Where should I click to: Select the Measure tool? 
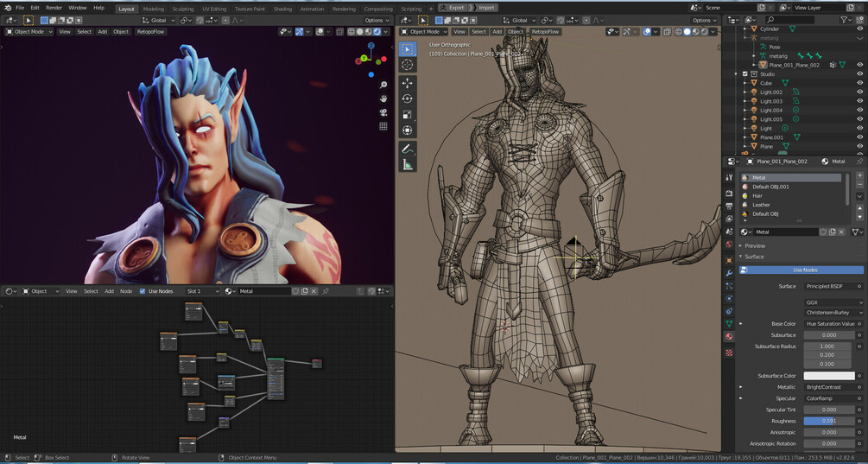pos(408,164)
